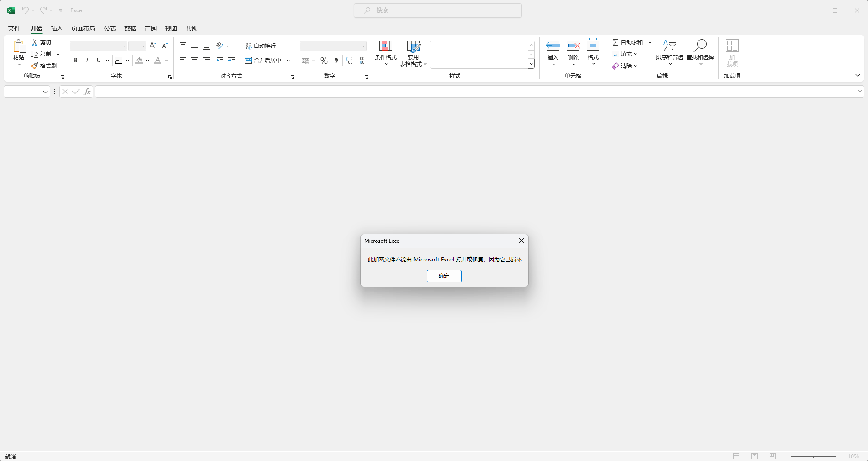Toggle underline formatting (U)
The image size is (868, 461).
98,61
